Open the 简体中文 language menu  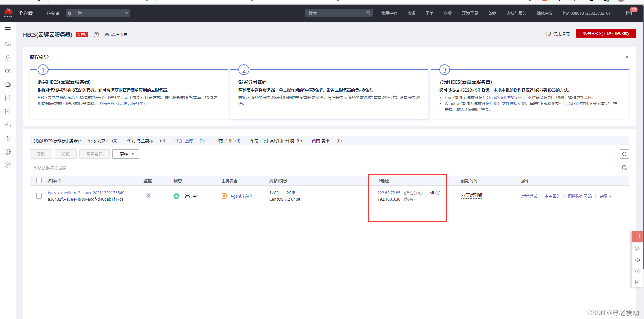(545, 13)
